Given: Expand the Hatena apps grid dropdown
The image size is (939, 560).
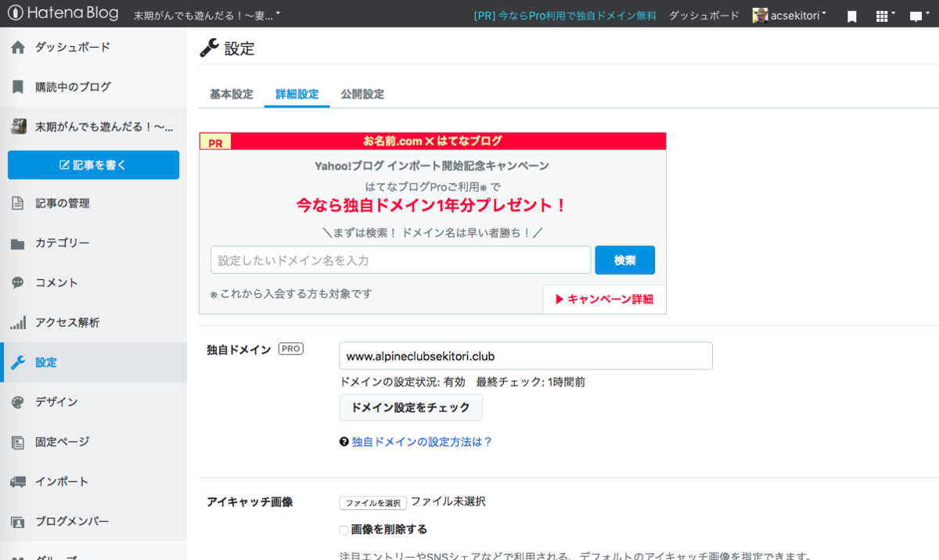Looking at the screenshot, I should (x=884, y=15).
